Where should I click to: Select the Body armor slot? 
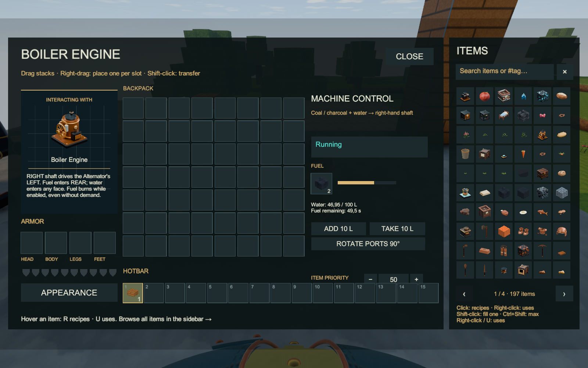click(x=56, y=243)
